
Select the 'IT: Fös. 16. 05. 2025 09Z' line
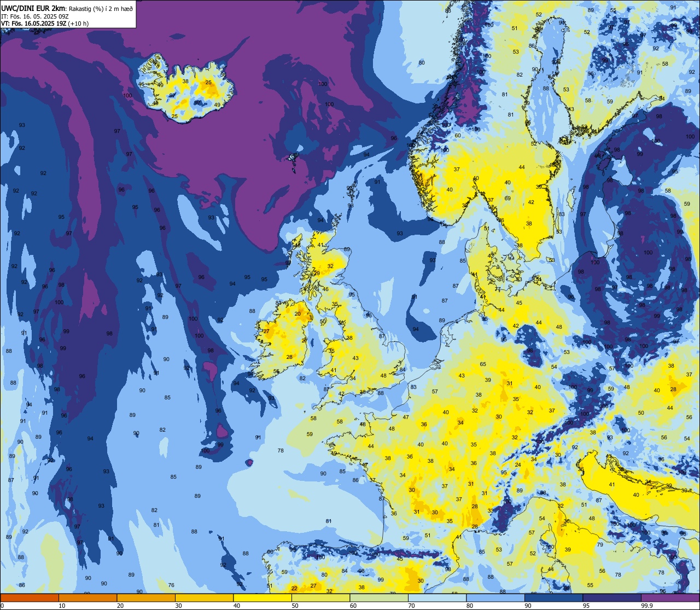pos(35,16)
